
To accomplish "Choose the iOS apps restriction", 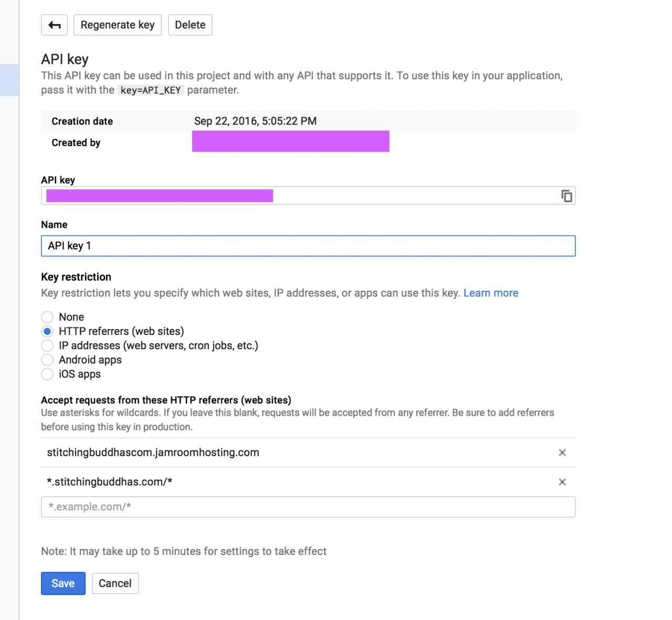I will pyautogui.click(x=47, y=374).
